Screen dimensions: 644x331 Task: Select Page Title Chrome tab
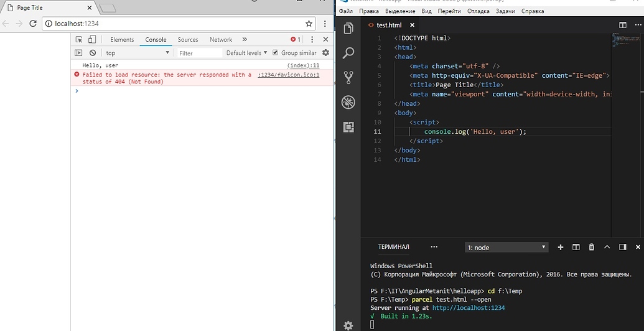click(x=47, y=8)
